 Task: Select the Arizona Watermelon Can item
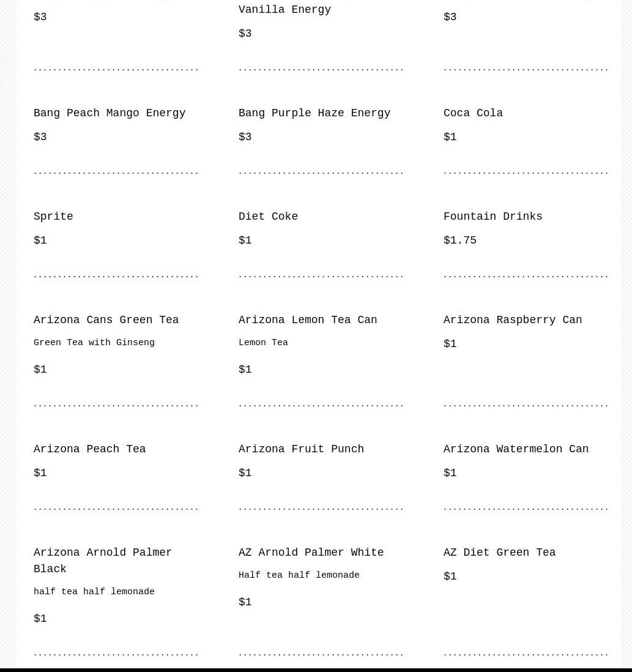516,449
